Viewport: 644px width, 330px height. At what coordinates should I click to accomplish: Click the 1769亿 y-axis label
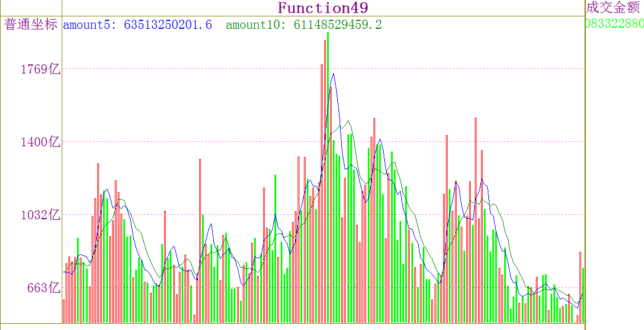pyautogui.click(x=40, y=70)
